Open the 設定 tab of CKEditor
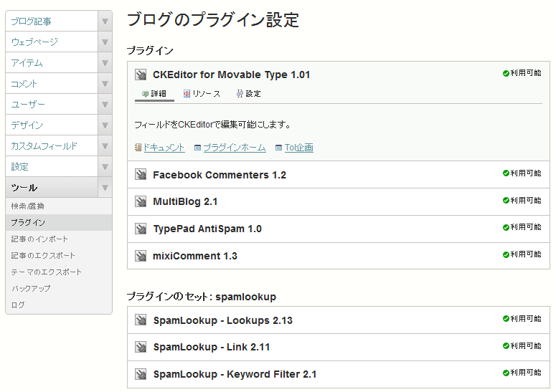Image resolution: width=556 pixels, height=392 pixels. click(x=248, y=94)
